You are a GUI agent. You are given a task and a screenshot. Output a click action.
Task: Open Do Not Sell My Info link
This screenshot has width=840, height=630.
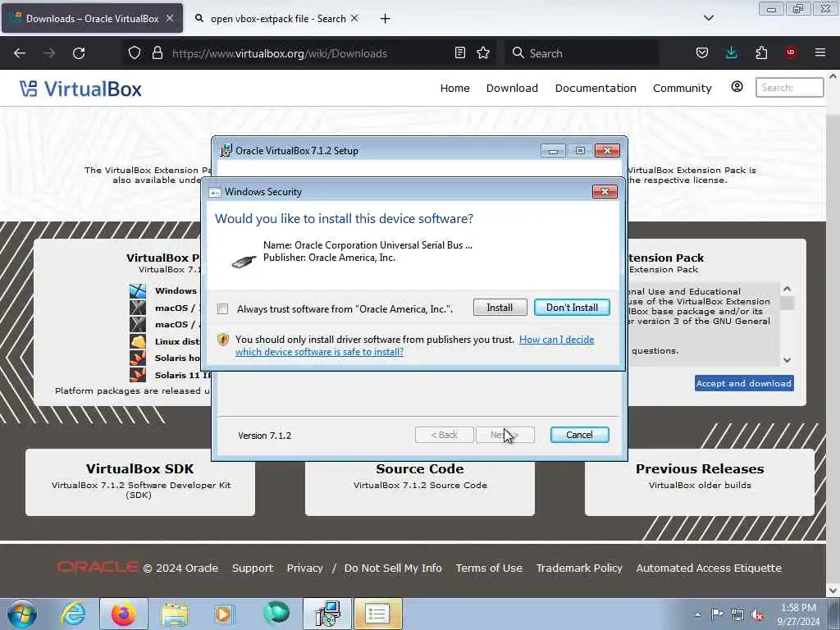pos(393,568)
